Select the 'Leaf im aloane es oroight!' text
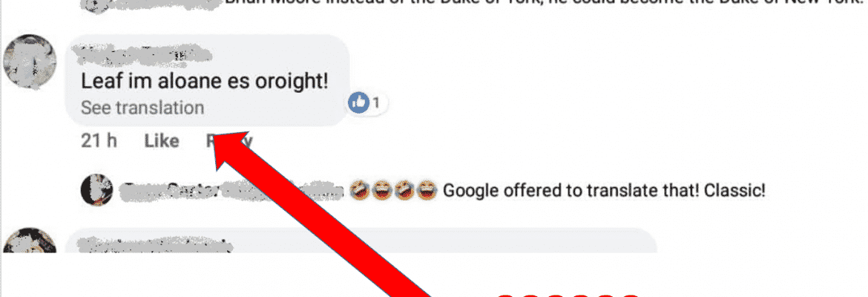Viewport: 868px width, 297px height. (205, 81)
